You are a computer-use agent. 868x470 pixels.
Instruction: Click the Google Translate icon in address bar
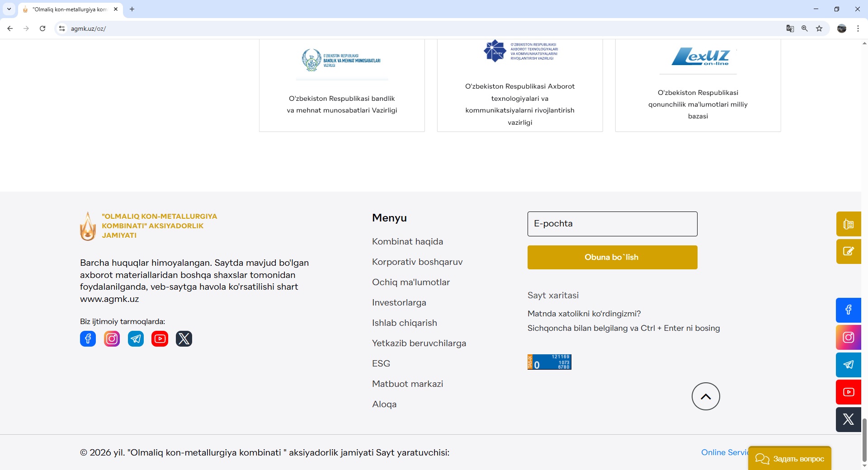(x=790, y=28)
